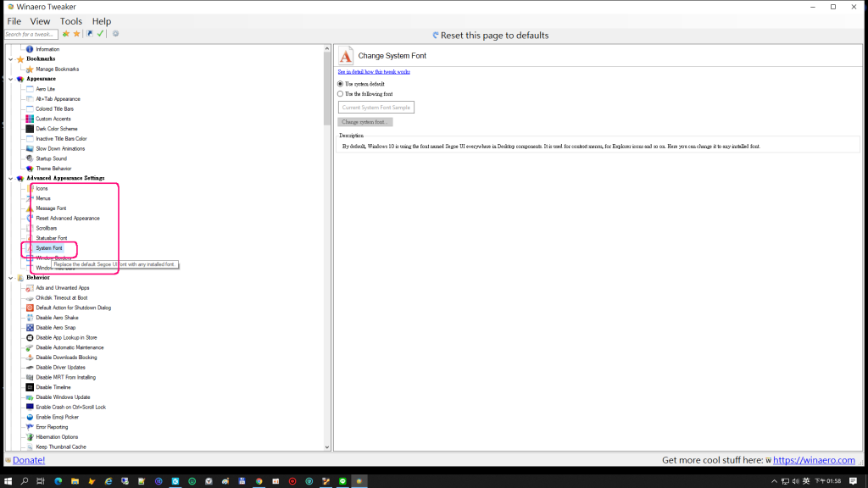Open the View menu

coord(40,21)
